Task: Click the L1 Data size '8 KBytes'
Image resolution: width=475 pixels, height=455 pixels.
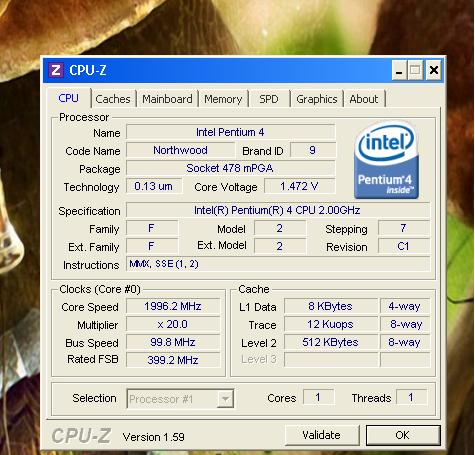Action: tap(331, 306)
